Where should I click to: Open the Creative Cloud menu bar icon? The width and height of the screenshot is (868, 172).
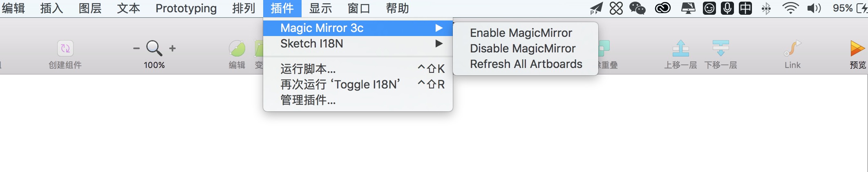(x=662, y=8)
